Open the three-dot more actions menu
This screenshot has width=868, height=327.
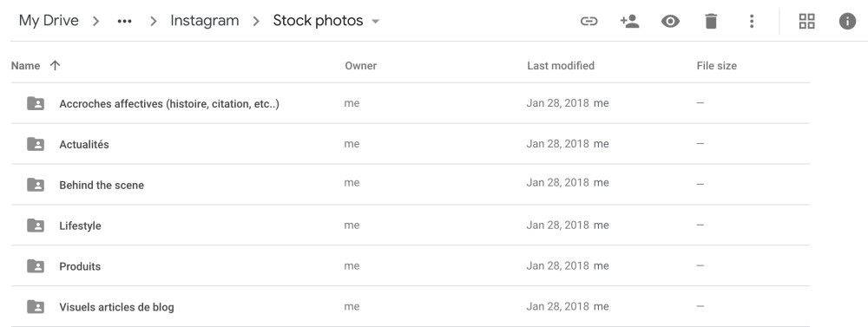point(752,22)
